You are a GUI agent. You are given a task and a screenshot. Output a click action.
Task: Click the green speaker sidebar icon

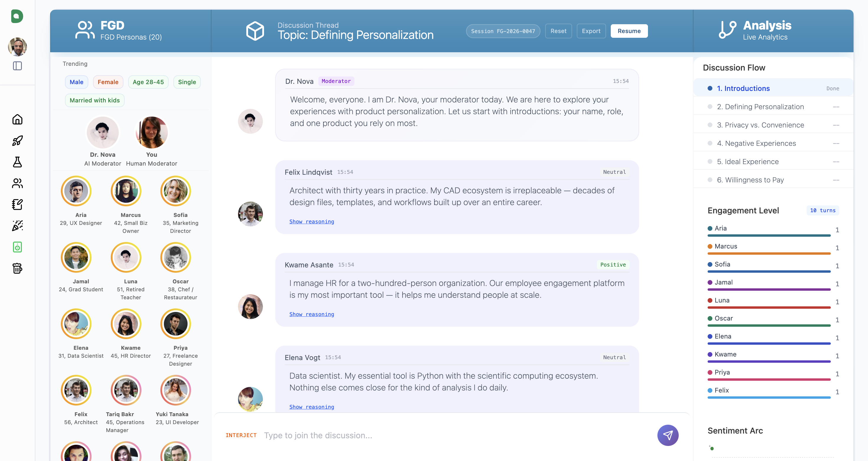[17, 247]
